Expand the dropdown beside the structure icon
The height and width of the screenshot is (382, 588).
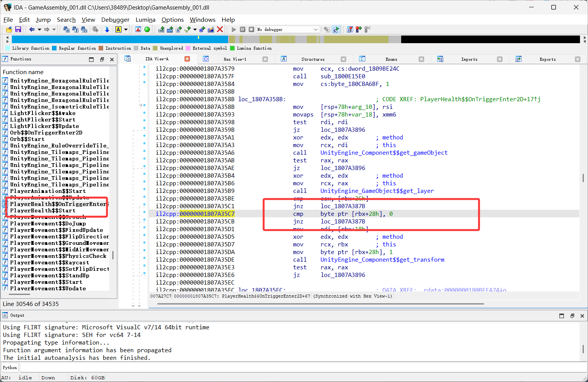coord(195,29)
